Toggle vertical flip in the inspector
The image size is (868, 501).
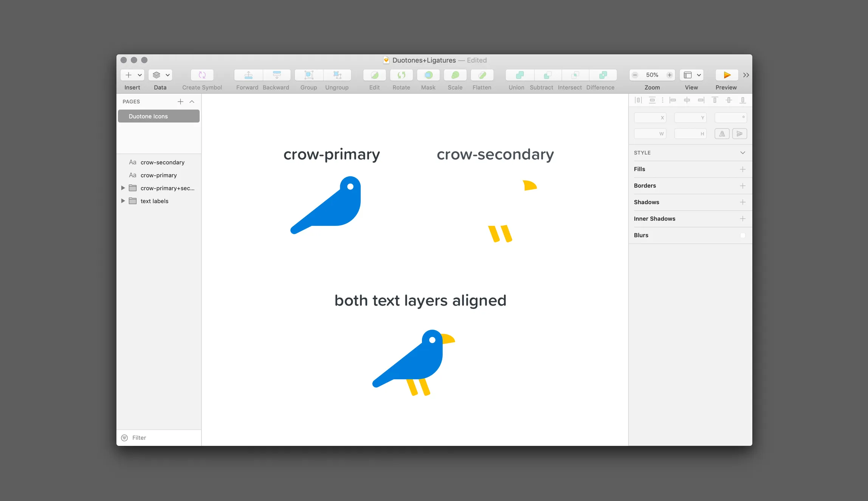[x=739, y=133]
